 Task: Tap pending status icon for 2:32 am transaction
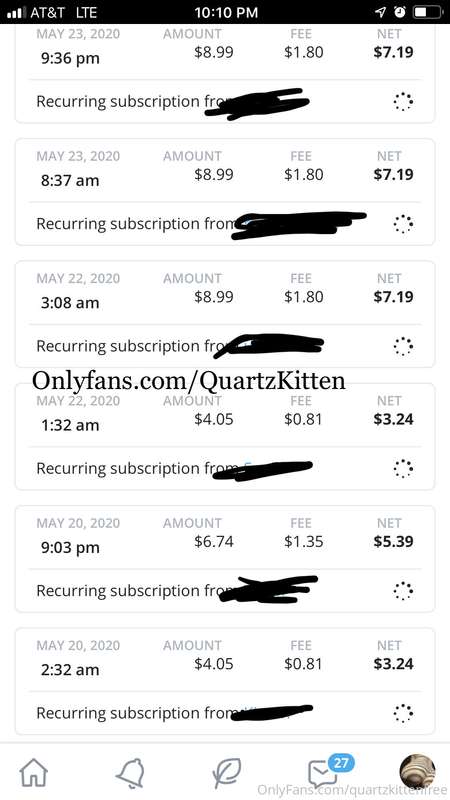(x=403, y=713)
